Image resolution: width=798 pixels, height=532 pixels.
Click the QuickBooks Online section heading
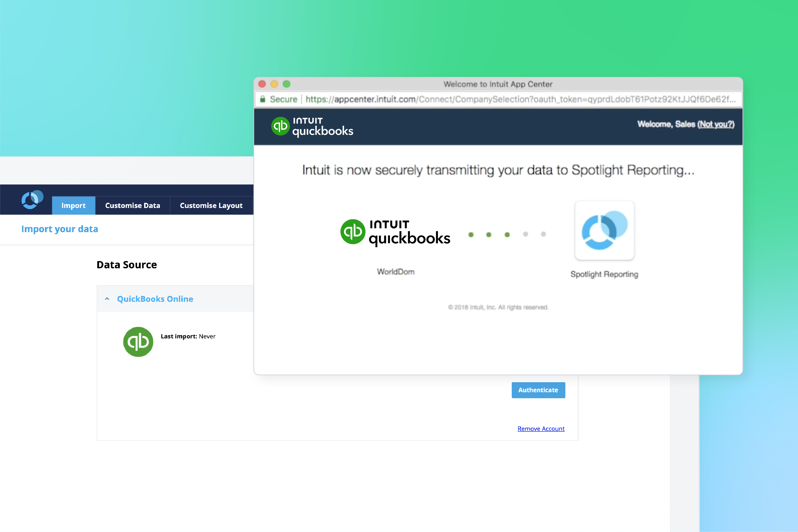[155, 299]
